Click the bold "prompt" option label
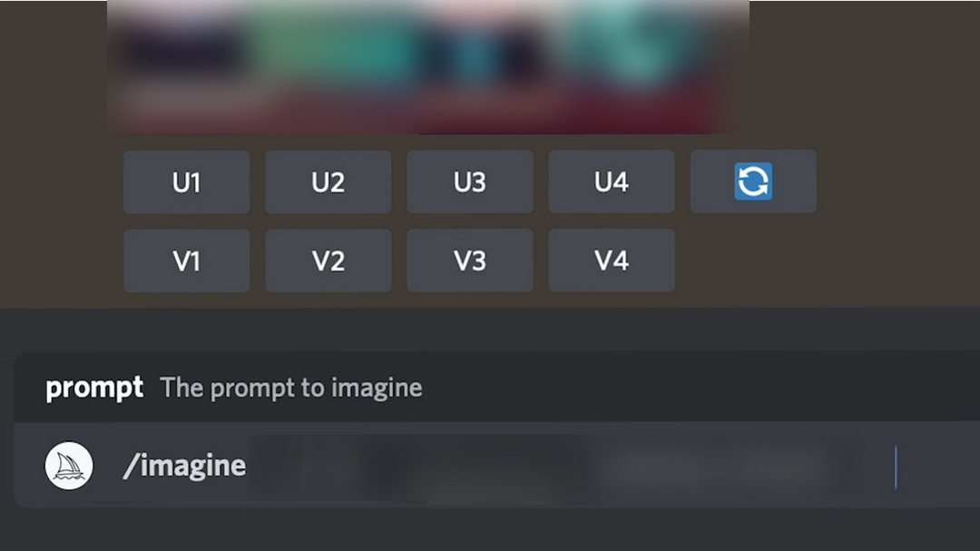 [x=94, y=389]
